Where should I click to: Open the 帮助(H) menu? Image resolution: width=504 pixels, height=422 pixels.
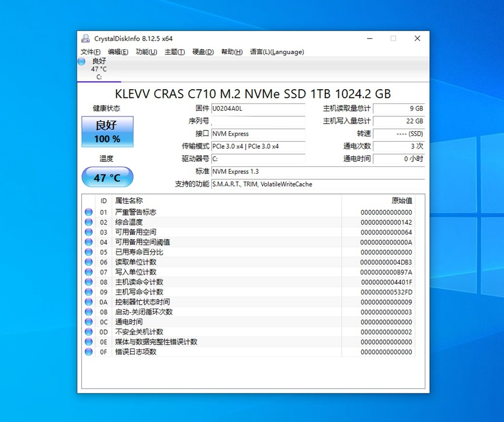point(232,52)
